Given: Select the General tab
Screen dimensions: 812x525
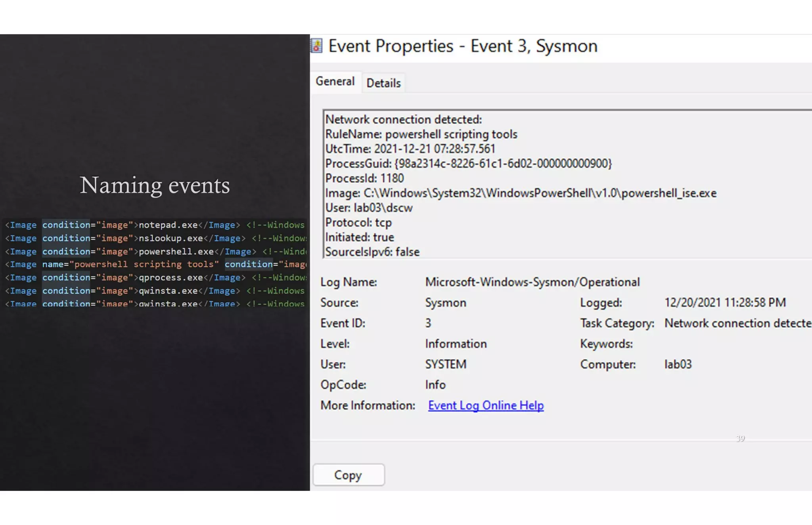Looking at the screenshot, I should coord(335,82).
